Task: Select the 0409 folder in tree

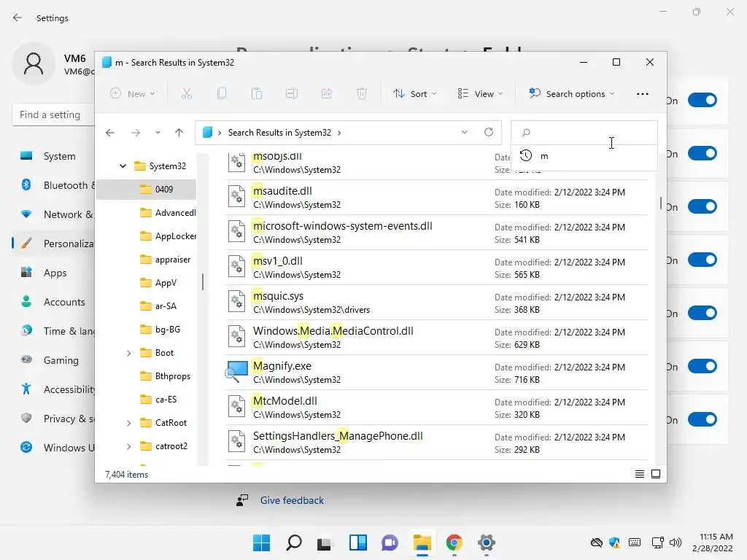Action: coord(146,189)
